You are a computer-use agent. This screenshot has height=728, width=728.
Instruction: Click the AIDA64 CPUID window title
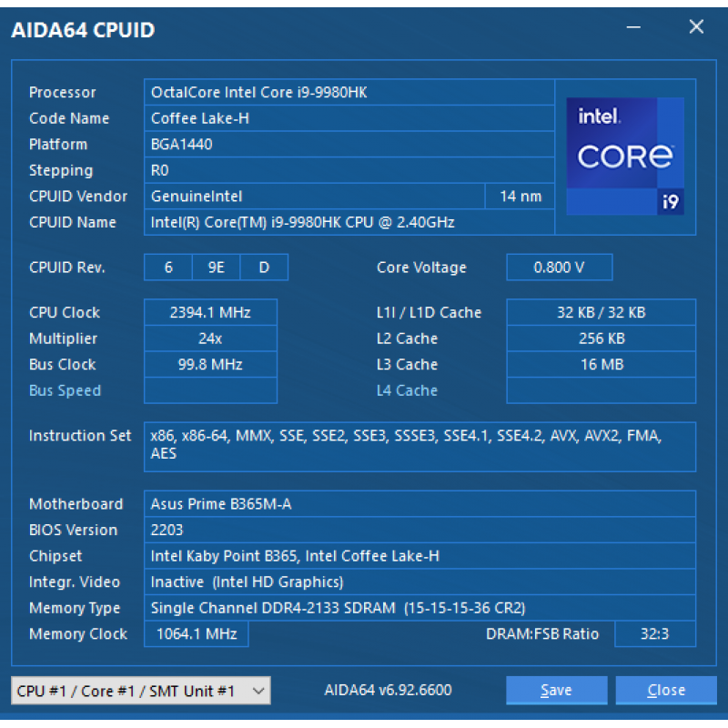click(x=83, y=30)
